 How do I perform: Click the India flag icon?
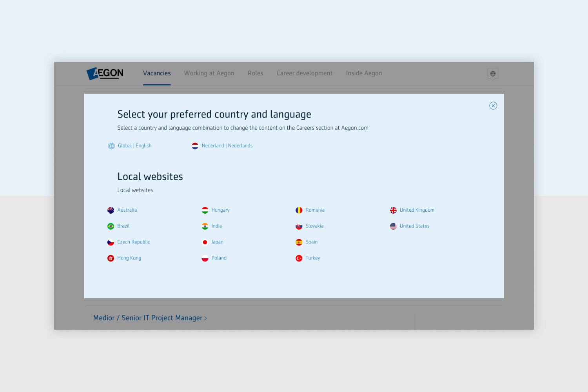(x=205, y=227)
